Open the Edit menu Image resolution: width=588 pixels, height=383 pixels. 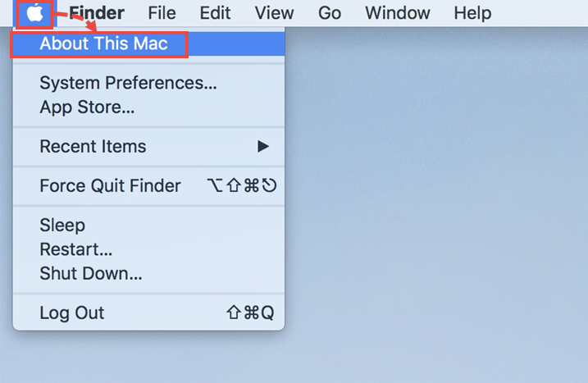point(215,13)
